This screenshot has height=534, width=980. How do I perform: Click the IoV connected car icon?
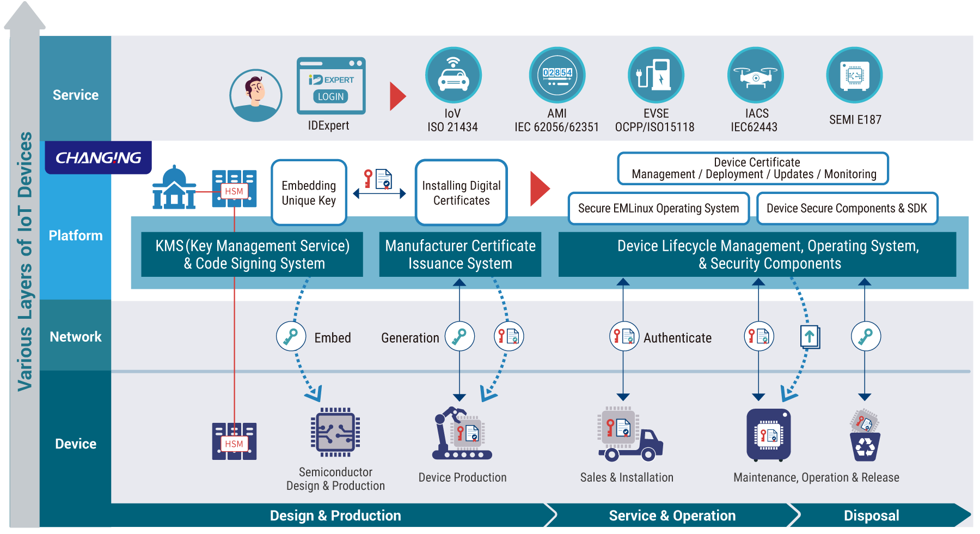pyautogui.click(x=453, y=75)
